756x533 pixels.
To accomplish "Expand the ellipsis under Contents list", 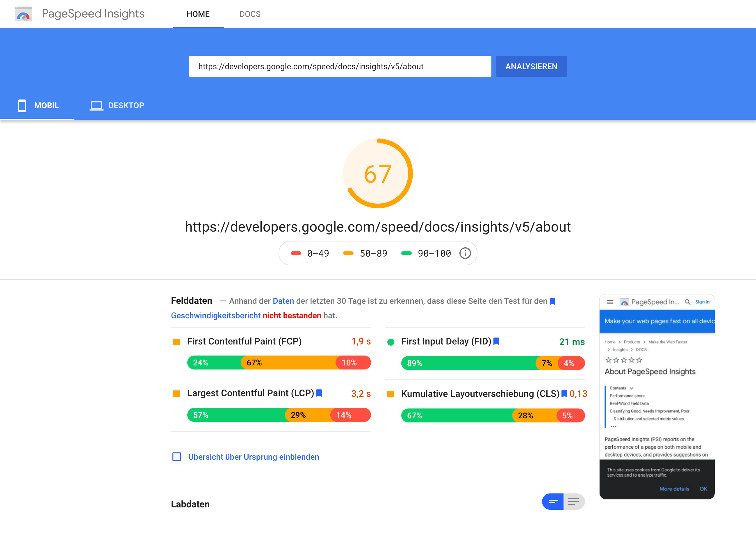I will [x=614, y=427].
